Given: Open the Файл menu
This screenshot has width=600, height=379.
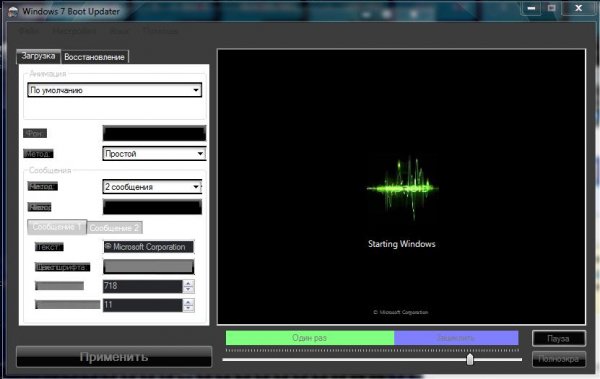Looking at the screenshot, I should coord(28,31).
